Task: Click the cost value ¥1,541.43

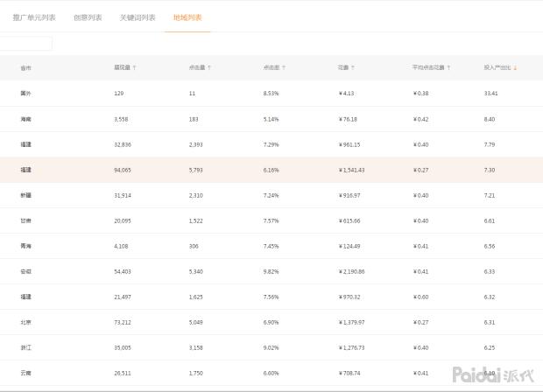Action: click(351, 171)
